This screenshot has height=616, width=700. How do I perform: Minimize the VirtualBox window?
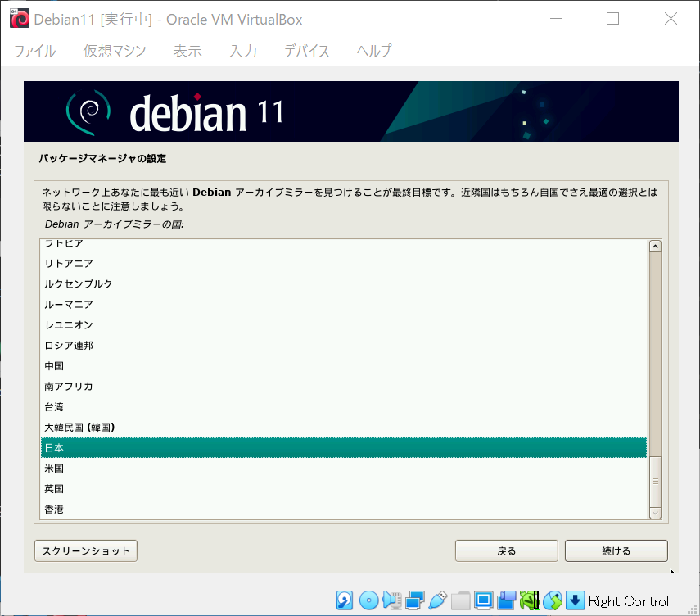[x=556, y=19]
